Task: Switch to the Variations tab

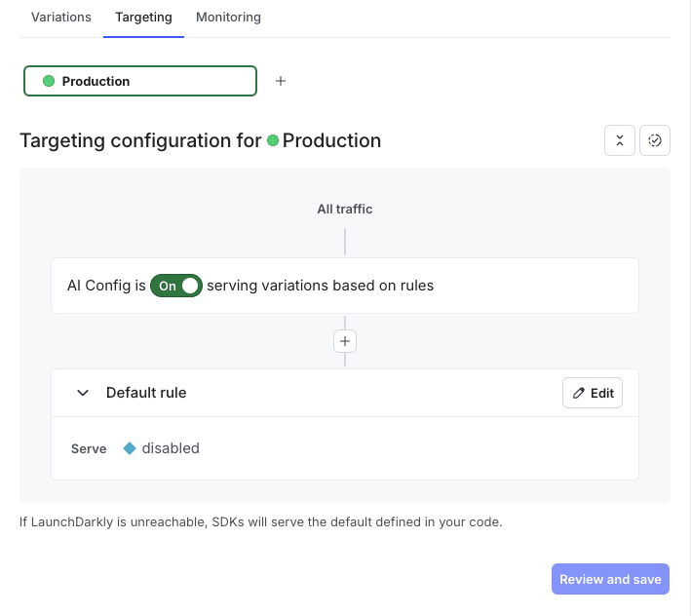Action: click(61, 18)
